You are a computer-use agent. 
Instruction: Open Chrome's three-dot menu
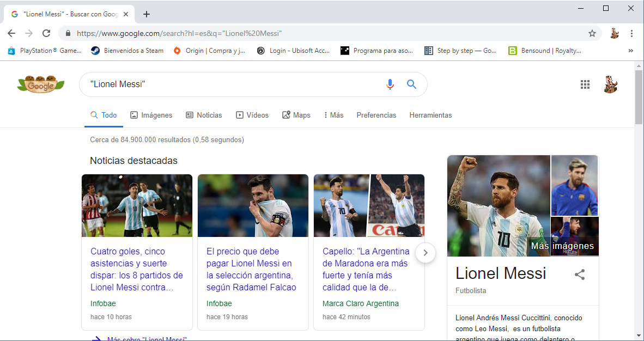coord(631,33)
